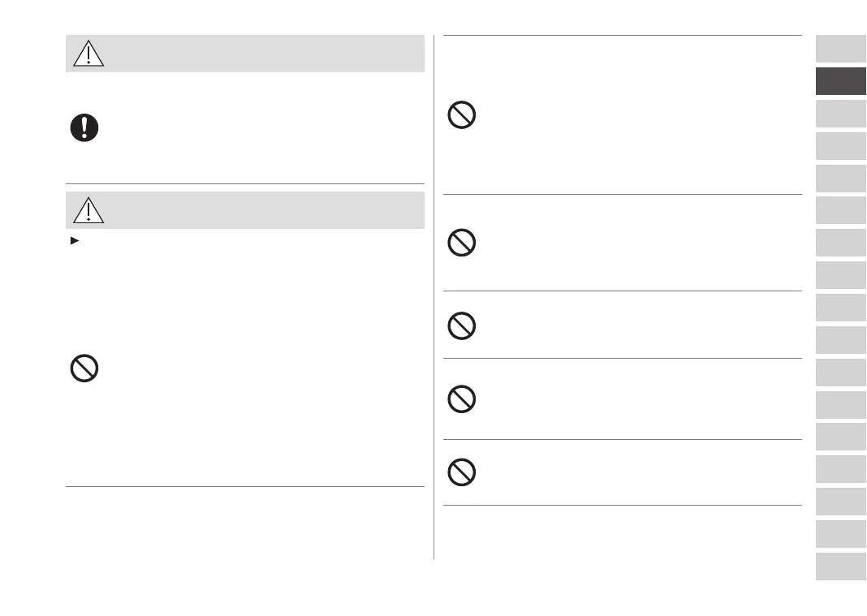Viewport: 867px width, 616px height.
Task: Click the black exclamation mark circle icon
Action: pyautogui.click(x=84, y=128)
